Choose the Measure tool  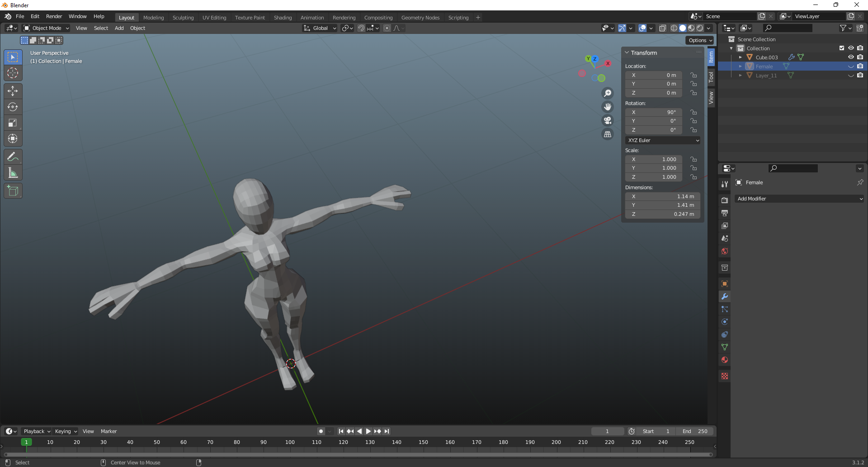tap(13, 173)
